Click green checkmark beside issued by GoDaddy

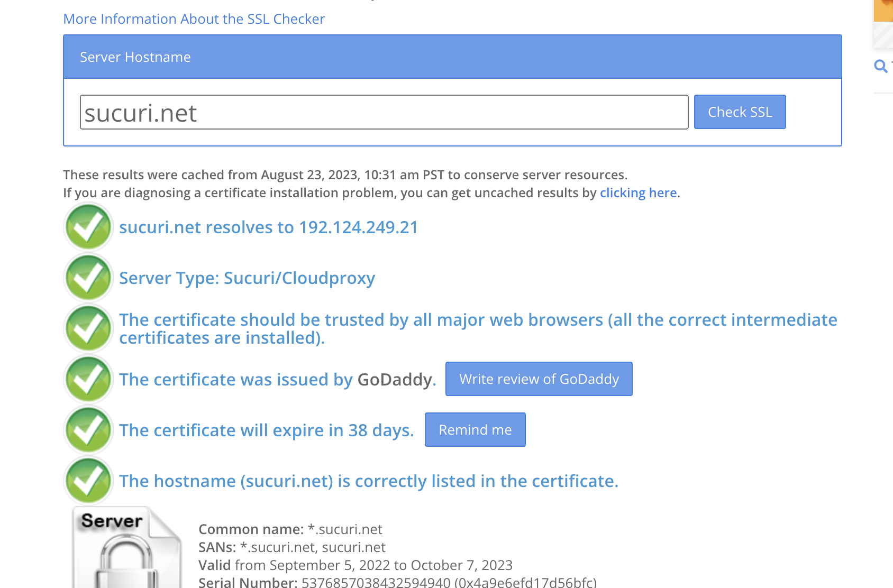coord(88,380)
